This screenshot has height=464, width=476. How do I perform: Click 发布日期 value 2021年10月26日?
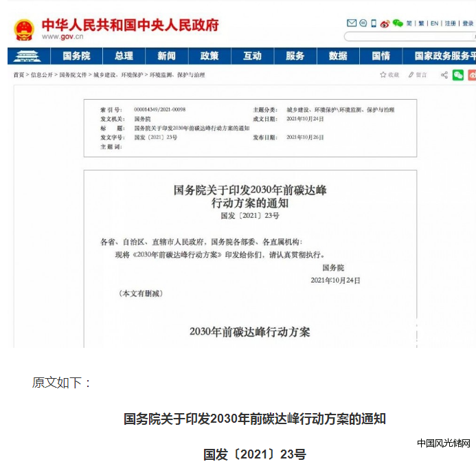[305, 137]
